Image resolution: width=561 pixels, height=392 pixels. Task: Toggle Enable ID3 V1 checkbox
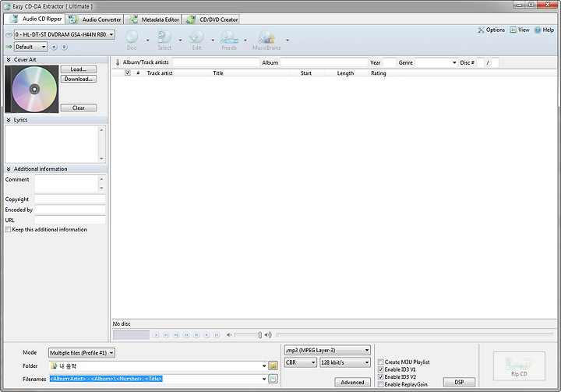pos(381,369)
